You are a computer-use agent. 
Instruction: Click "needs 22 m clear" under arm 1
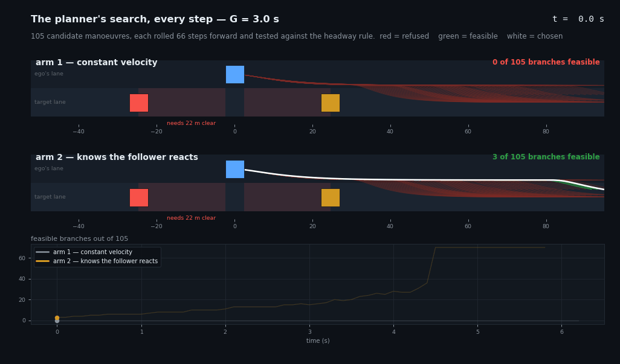(192, 123)
